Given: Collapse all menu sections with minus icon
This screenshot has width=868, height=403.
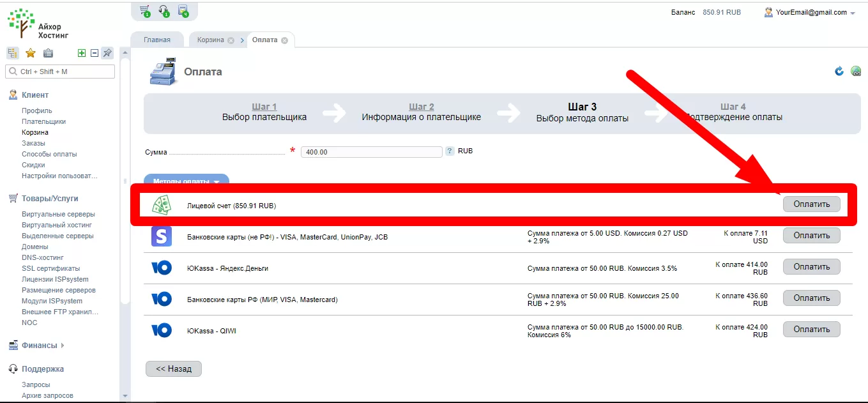Looking at the screenshot, I should [x=95, y=53].
